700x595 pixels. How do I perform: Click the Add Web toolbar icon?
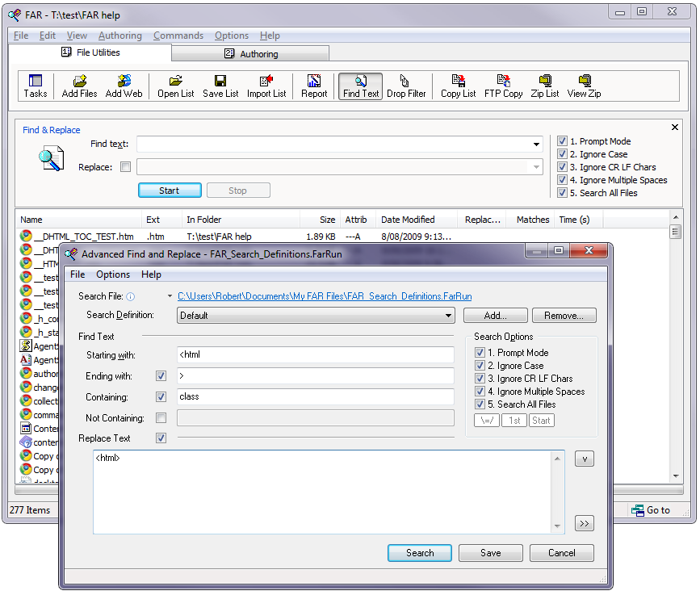tap(124, 86)
